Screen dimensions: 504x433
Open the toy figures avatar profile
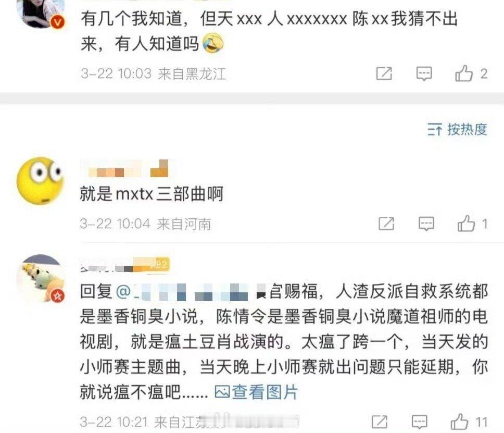click(x=40, y=278)
